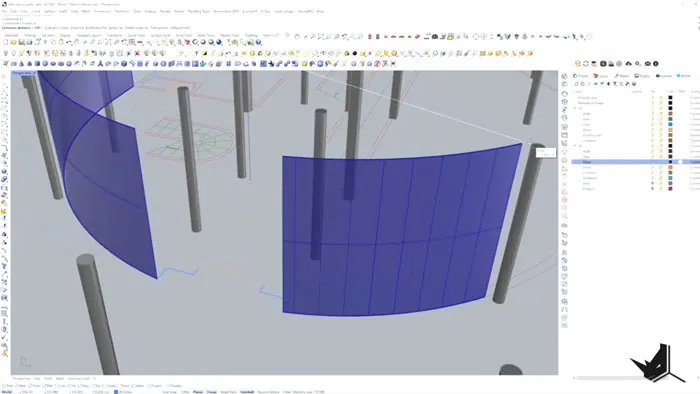The image size is (700, 394).
Task: Toggle Grid Snap in status bar
Action: click(x=169, y=392)
